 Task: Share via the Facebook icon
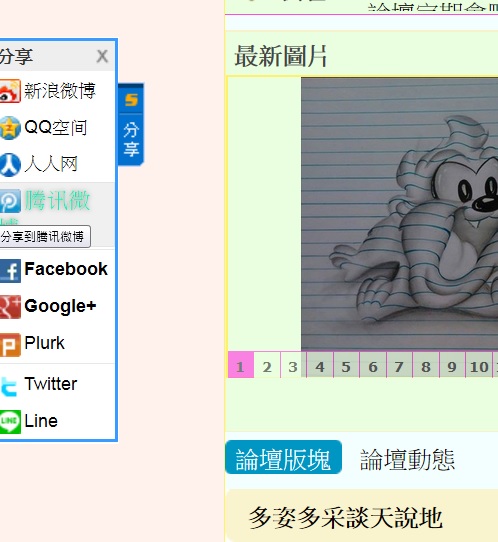click(10, 271)
